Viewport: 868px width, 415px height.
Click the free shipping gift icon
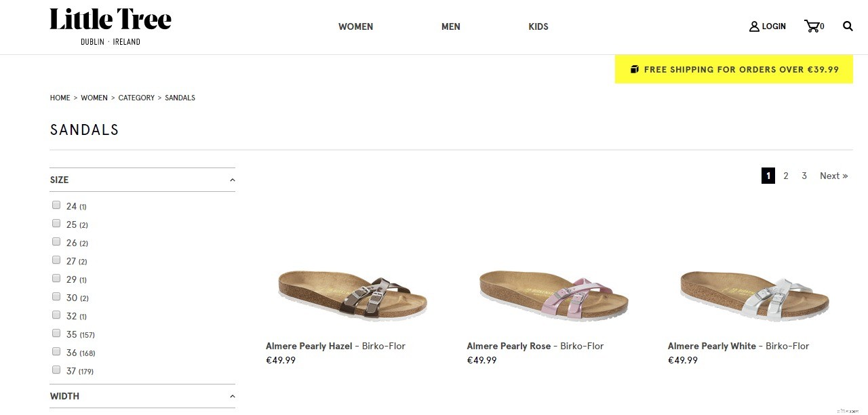(x=635, y=68)
